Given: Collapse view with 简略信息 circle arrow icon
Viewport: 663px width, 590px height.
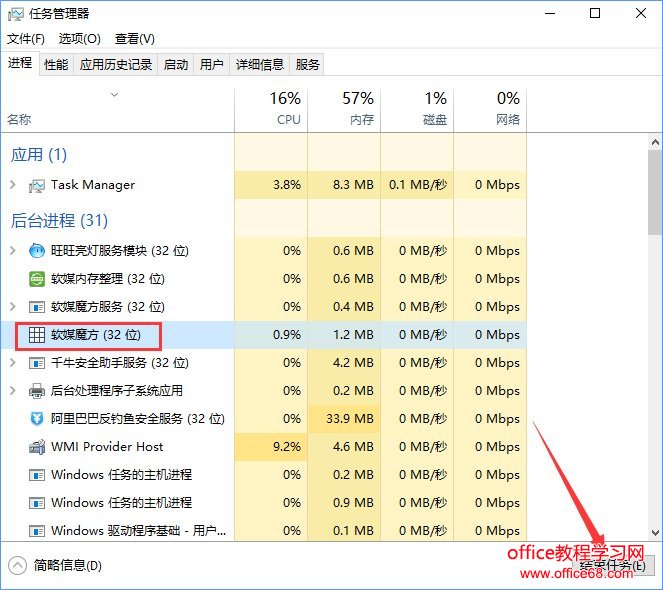Looking at the screenshot, I should pos(17,565).
